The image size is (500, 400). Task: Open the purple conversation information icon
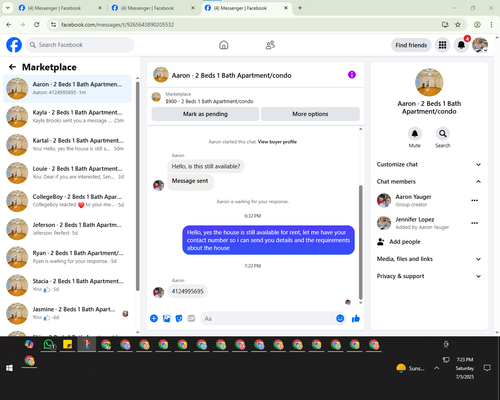352,75
